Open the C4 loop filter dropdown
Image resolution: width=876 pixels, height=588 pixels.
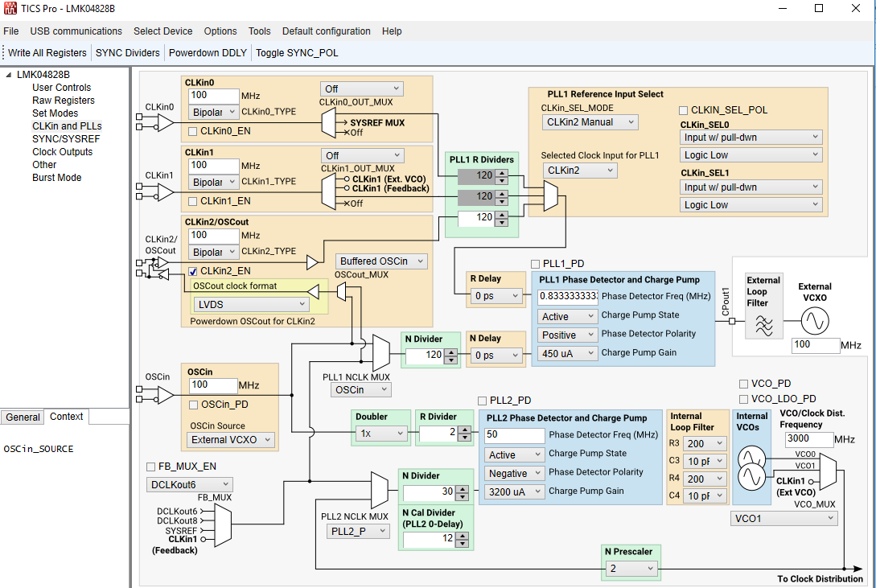[x=705, y=495]
